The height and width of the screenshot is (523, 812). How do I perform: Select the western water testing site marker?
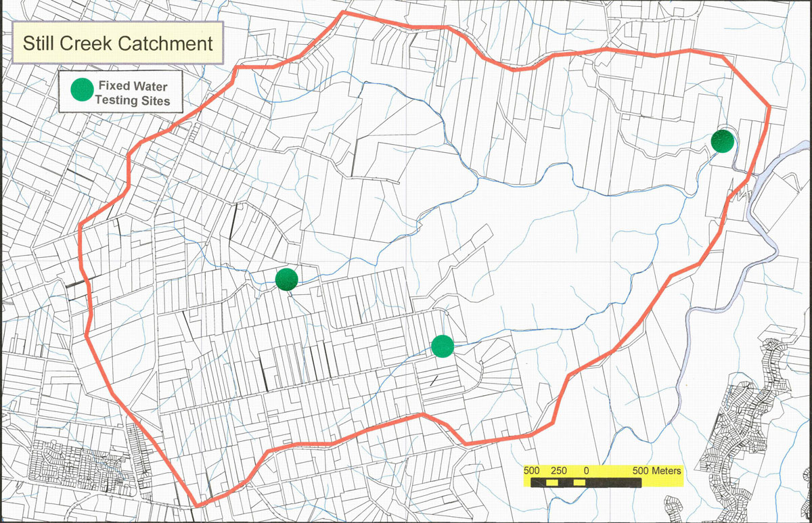click(x=287, y=279)
